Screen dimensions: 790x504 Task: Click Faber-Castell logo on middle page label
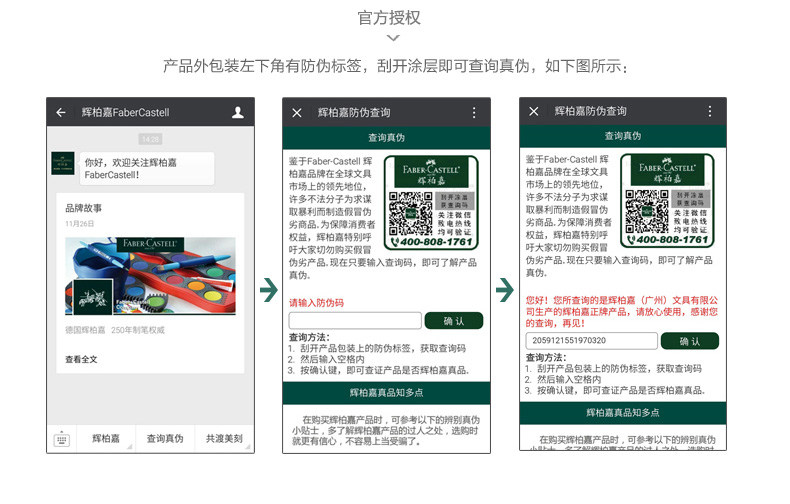point(431,172)
